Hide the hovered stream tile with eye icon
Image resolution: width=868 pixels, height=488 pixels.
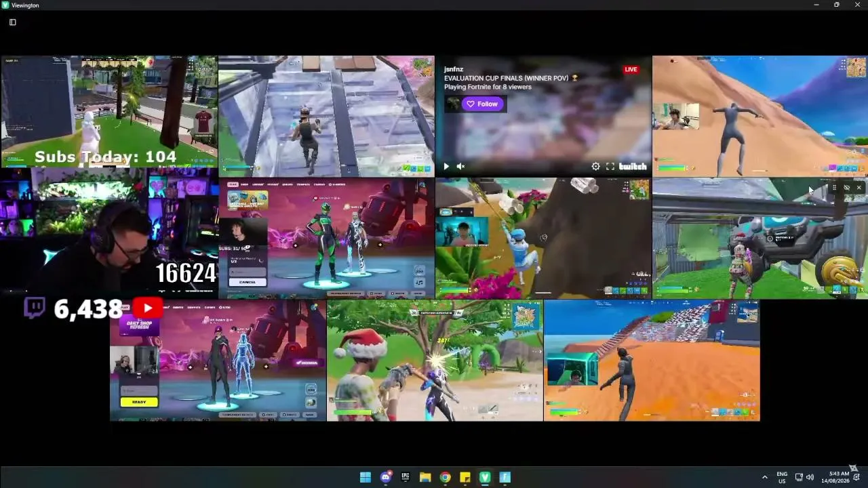pyautogui.click(x=846, y=188)
